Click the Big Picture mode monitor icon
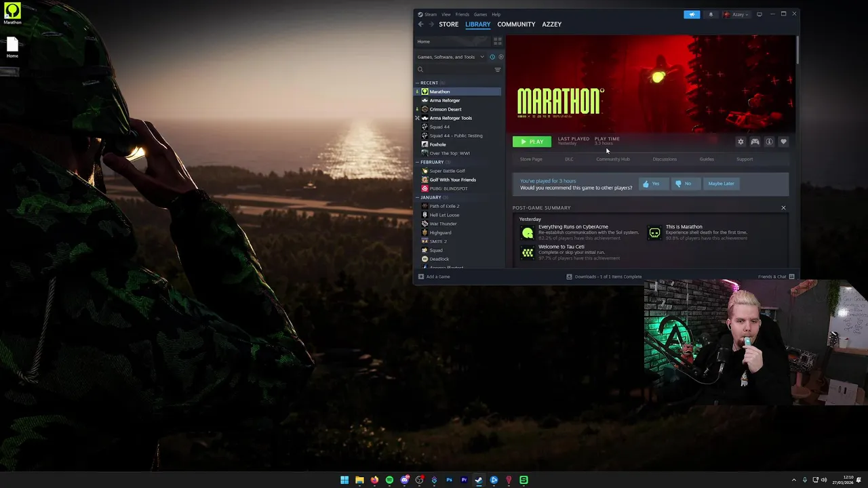 pos(759,14)
